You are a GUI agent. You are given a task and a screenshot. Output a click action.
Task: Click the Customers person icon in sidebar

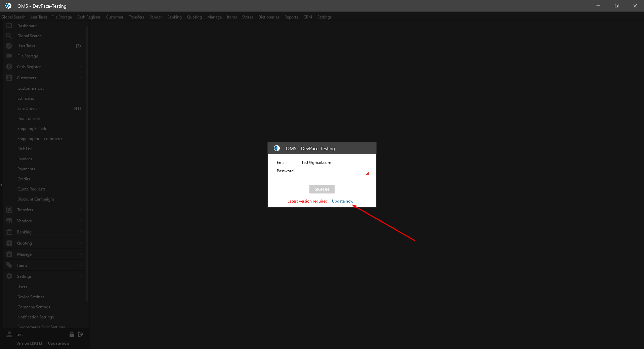pos(9,78)
